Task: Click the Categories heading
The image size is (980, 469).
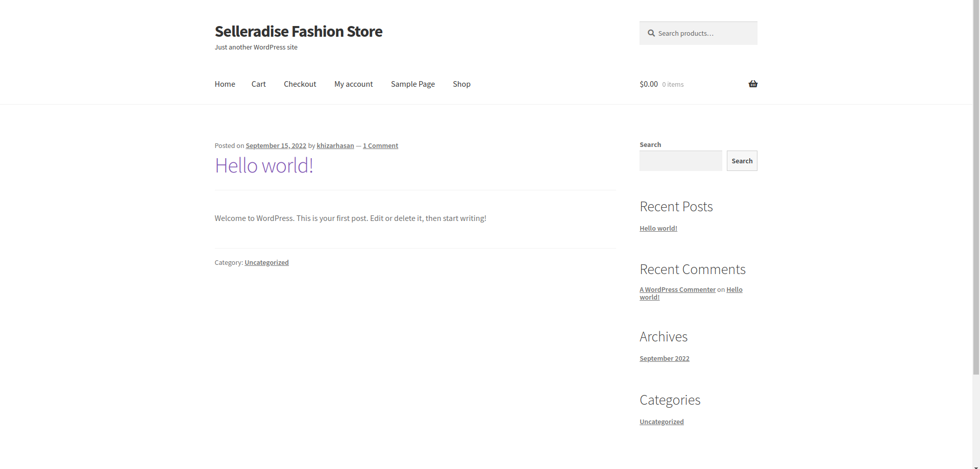Action: (670, 400)
